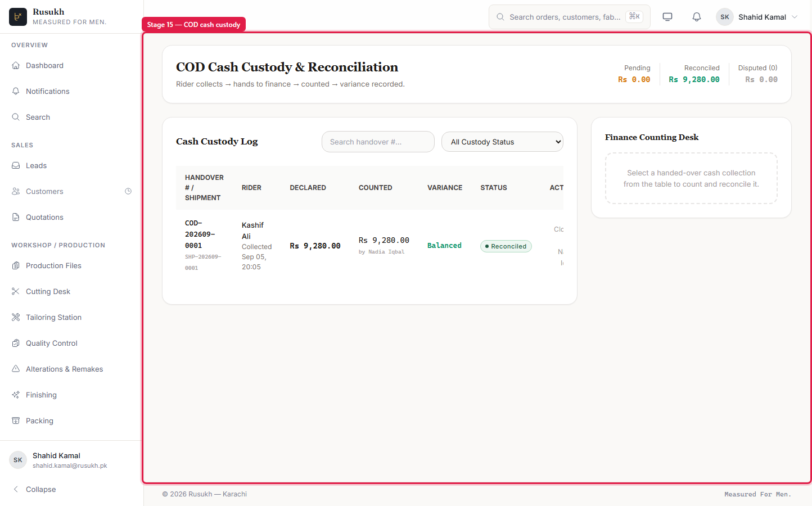Image resolution: width=812 pixels, height=506 pixels.
Task: Expand the Shahid Kamal account menu chevron
Action: 795,17
